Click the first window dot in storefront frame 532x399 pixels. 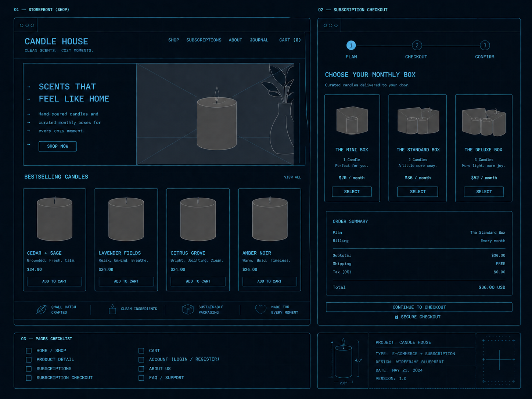click(22, 25)
